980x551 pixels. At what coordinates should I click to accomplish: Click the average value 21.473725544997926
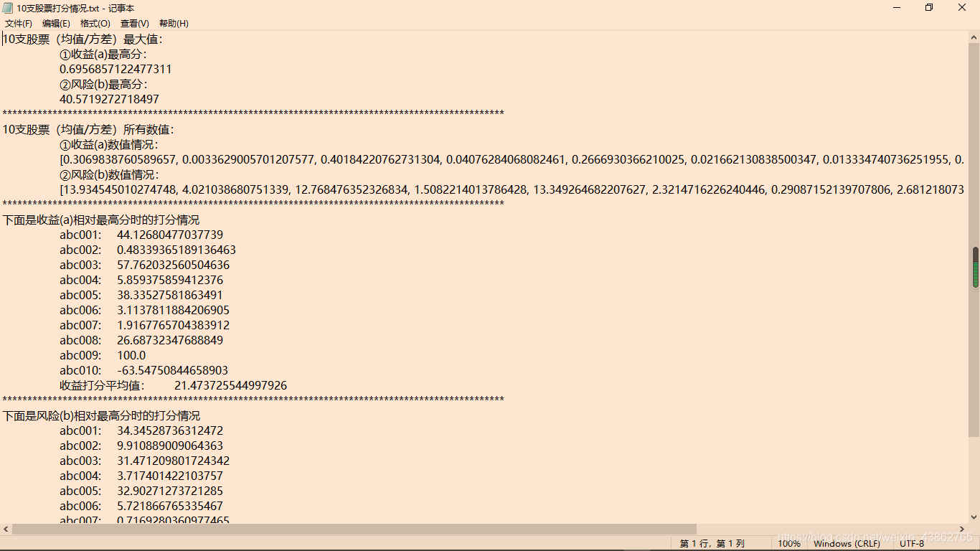tap(230, 386)
